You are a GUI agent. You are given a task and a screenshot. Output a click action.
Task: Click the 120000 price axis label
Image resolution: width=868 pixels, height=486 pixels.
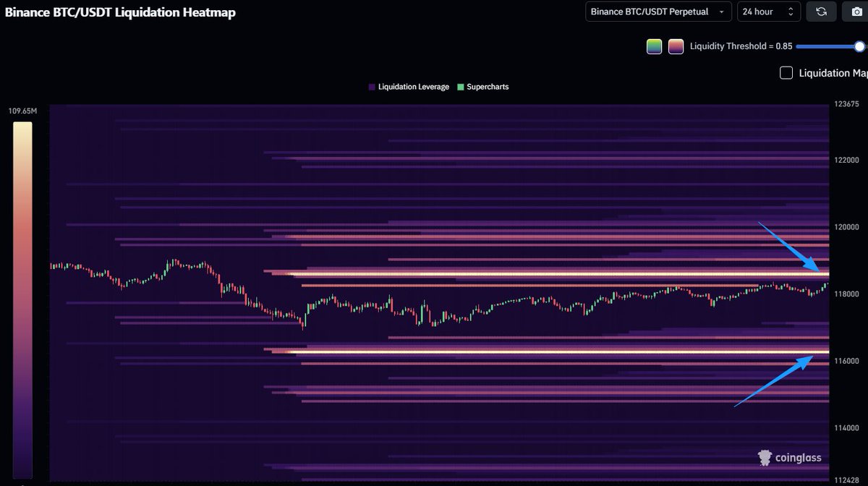[846, 227]
